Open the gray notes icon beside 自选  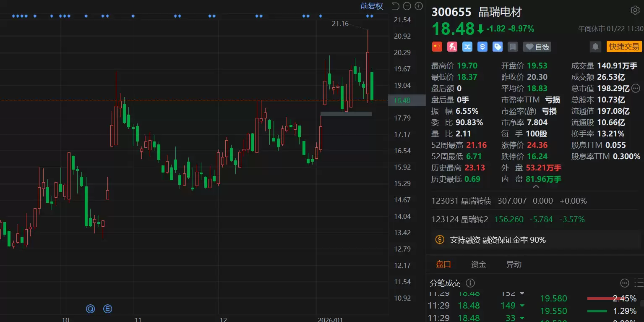point(512,47)
